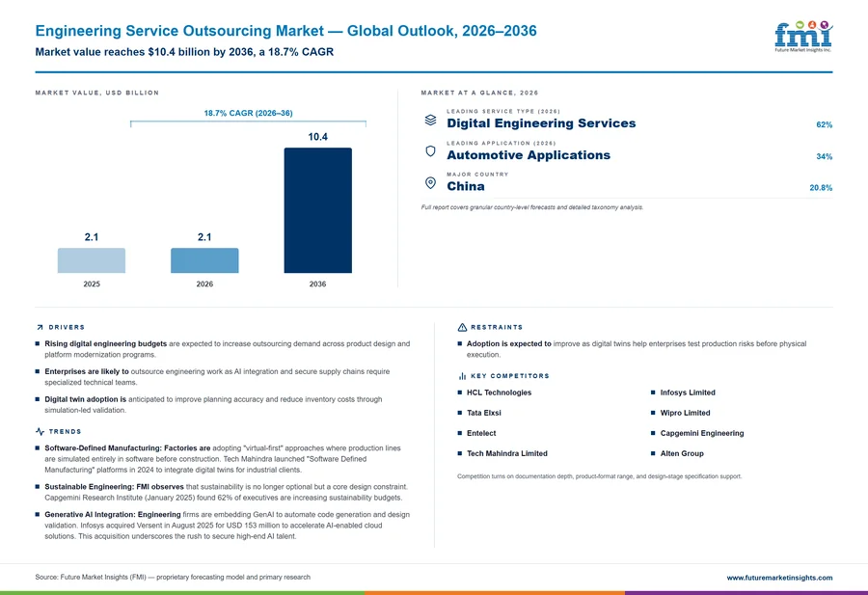Image resolution: width=868 pixels, height=595 pixels.
Task: Click the 2036 axis label
Action: tap(317, 284)
